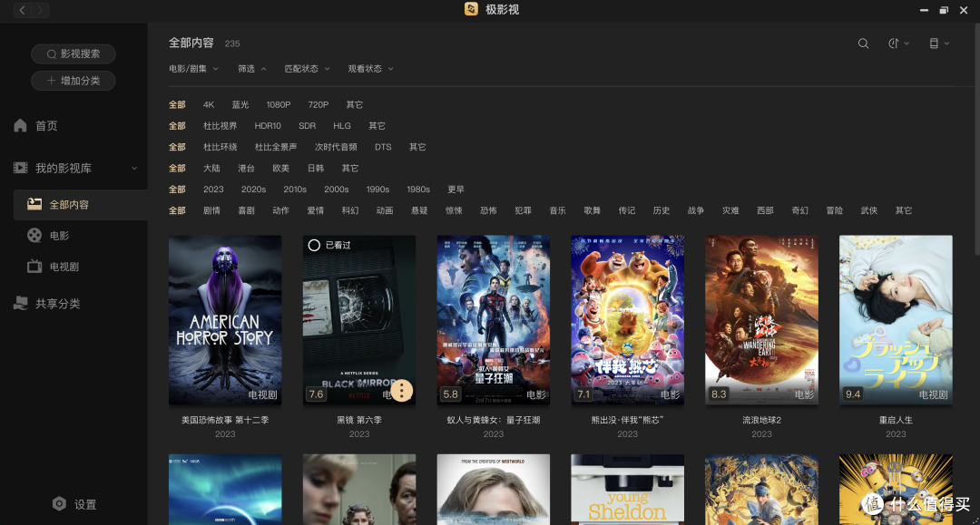Filter by 蓝光 quality
This screenshot has height=525, width=980.
tap(240, 105)
